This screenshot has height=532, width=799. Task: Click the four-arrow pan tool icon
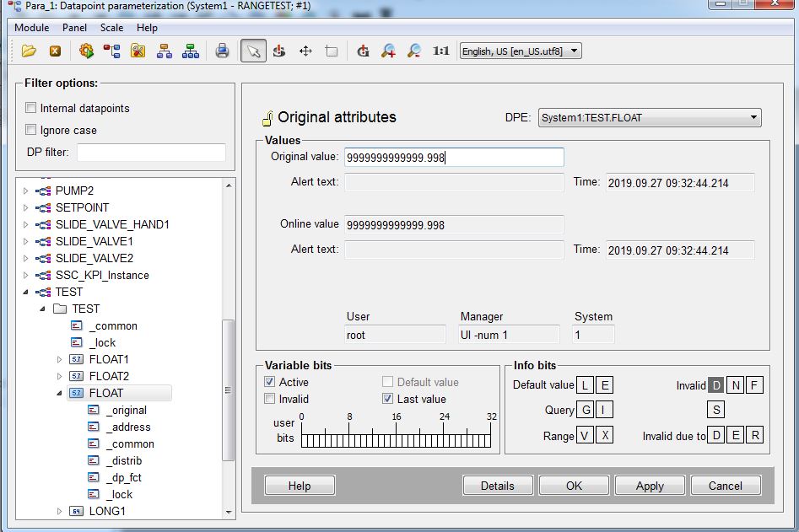(305, 51)
